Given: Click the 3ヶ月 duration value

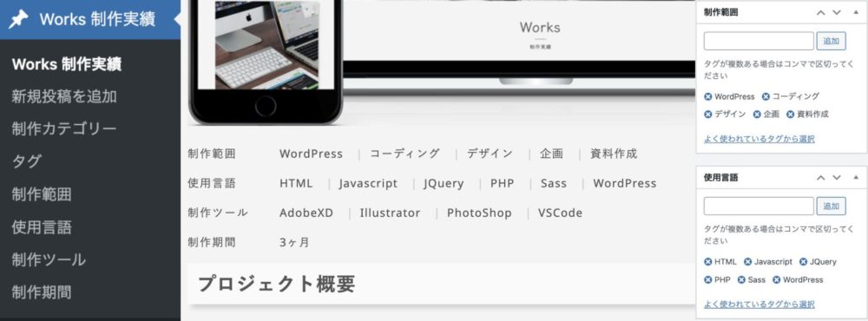Looking at the screenshot, I should pos(294,242).
